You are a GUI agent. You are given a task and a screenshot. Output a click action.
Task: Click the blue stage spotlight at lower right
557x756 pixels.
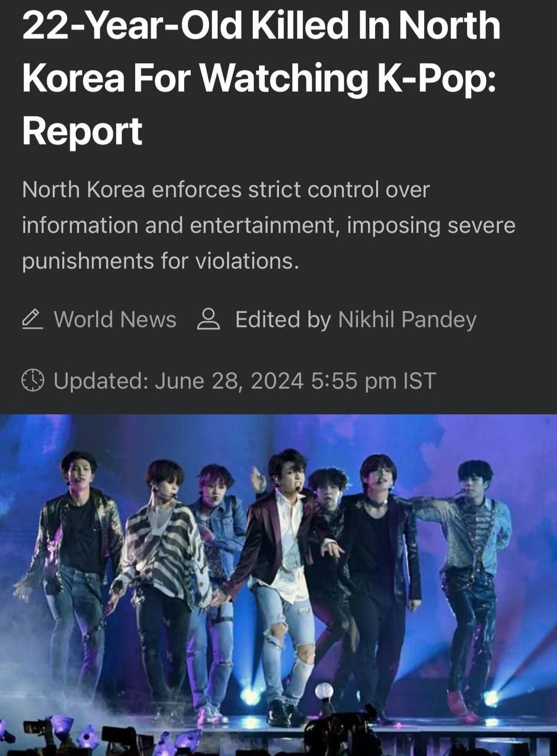click(492, 698)
